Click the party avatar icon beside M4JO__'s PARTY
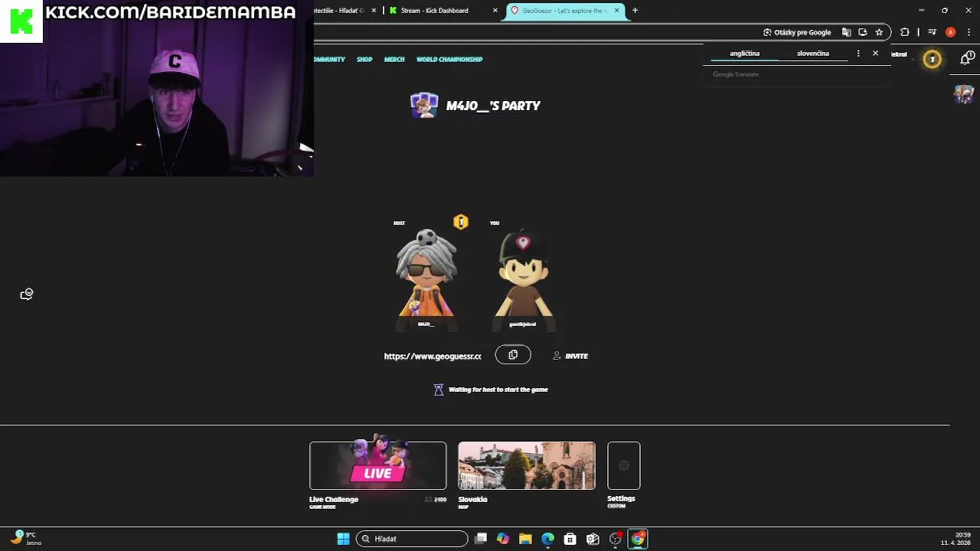The width and height of the screenshot is (980, 551). click(x=424, y=106)
